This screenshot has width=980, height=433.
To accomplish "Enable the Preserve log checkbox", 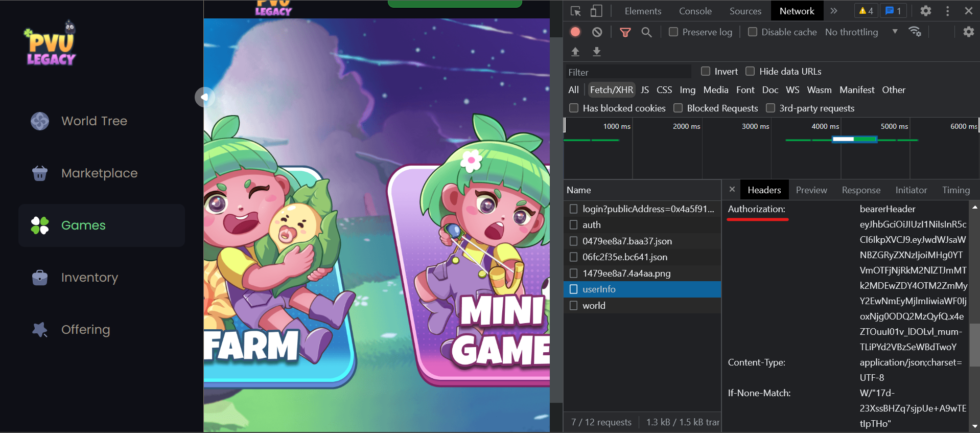I will coord(673,32).
